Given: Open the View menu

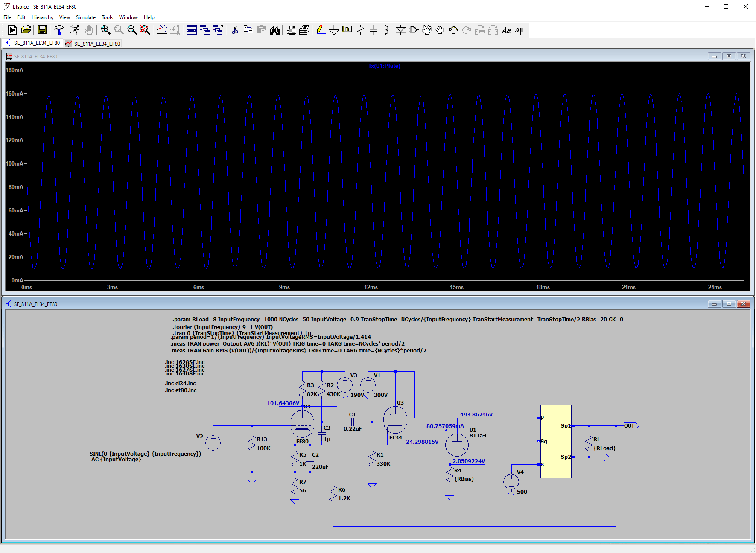Looking at the screenshot, I should [x=64, y=17].
